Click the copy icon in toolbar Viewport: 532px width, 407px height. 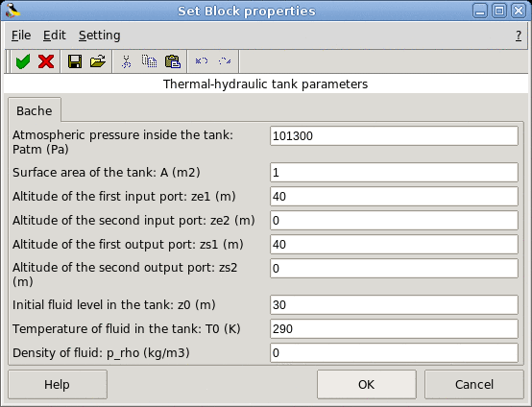click(x=149, y=61)
